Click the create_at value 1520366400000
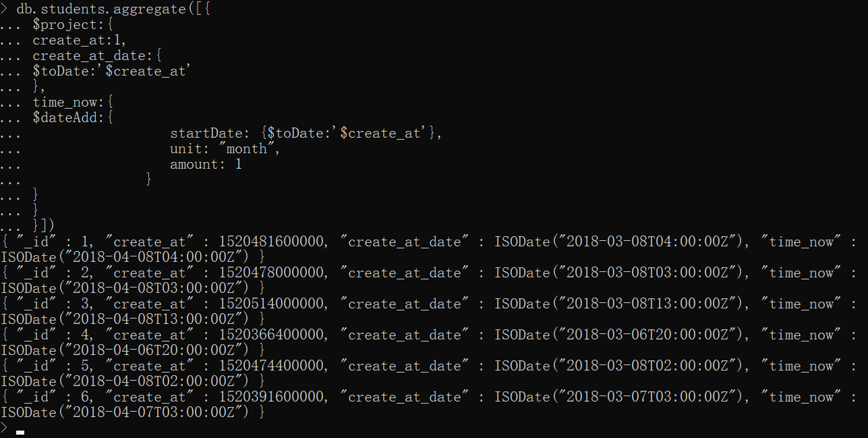The width and height of the screenshot is (868, 438). [x=272, y=335]
